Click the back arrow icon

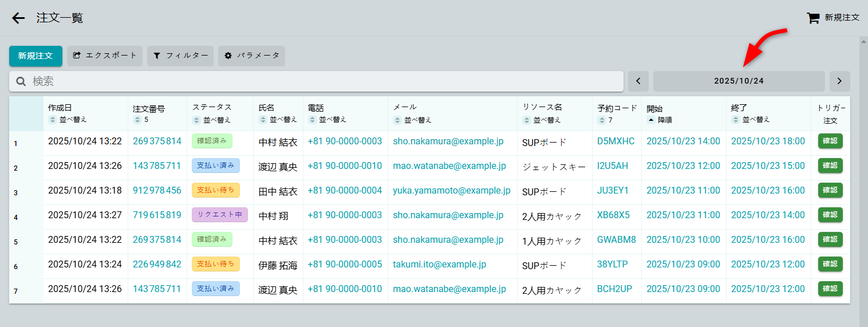18,18
